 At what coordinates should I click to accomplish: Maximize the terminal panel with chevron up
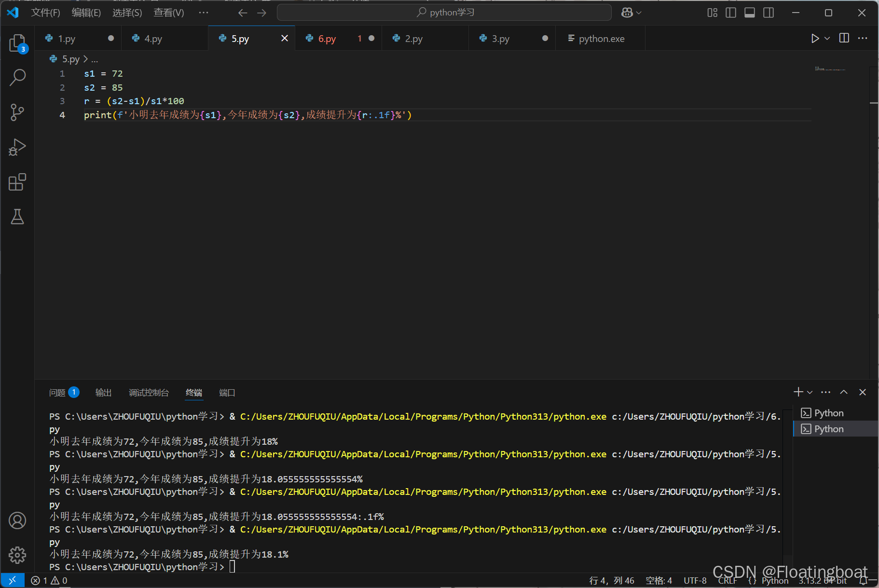pos(844,392)
